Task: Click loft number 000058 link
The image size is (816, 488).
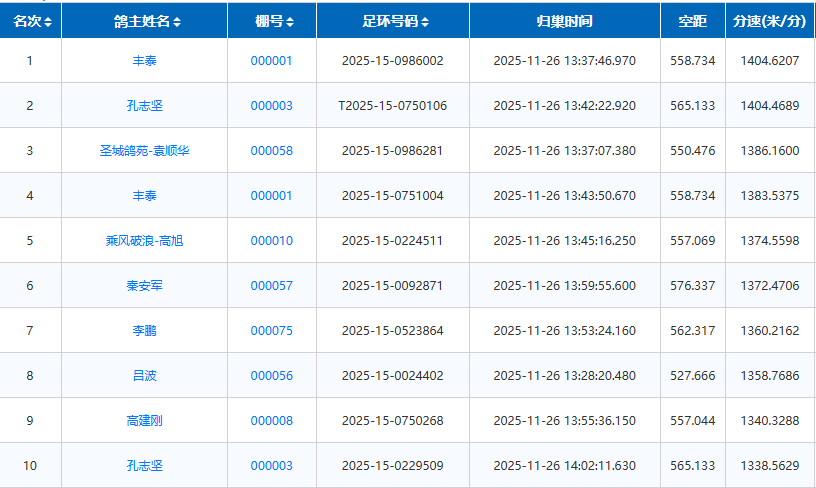Action: click(271, 151)
